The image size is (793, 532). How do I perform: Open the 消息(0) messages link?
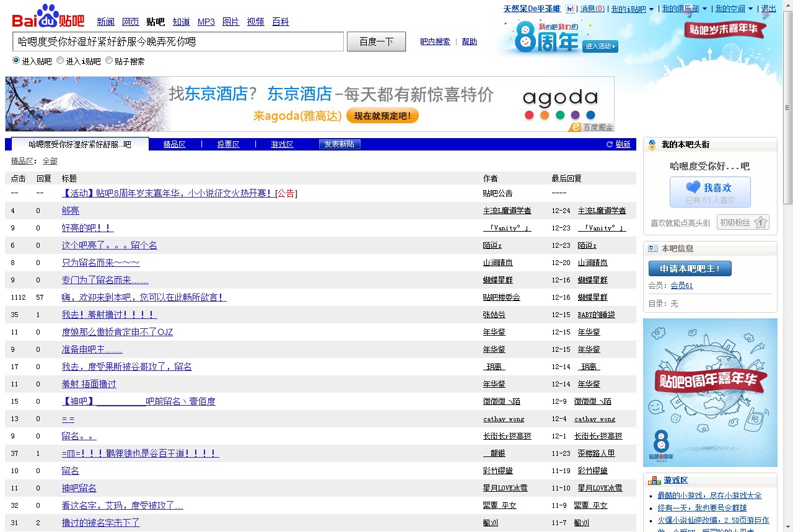[592, 9]
